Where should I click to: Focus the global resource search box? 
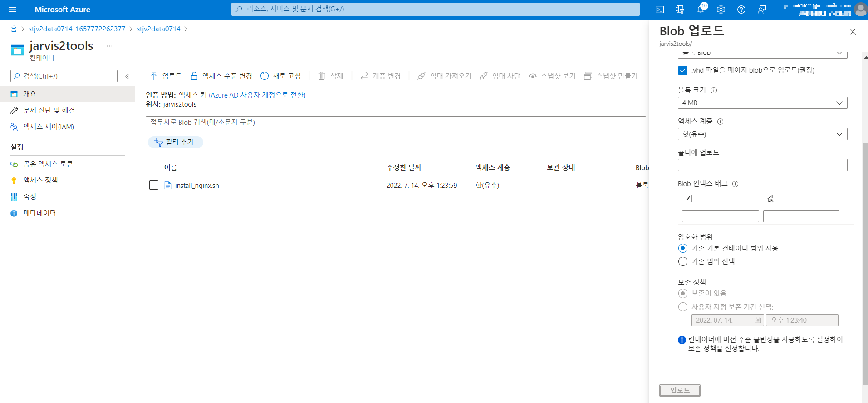point(436,9)
